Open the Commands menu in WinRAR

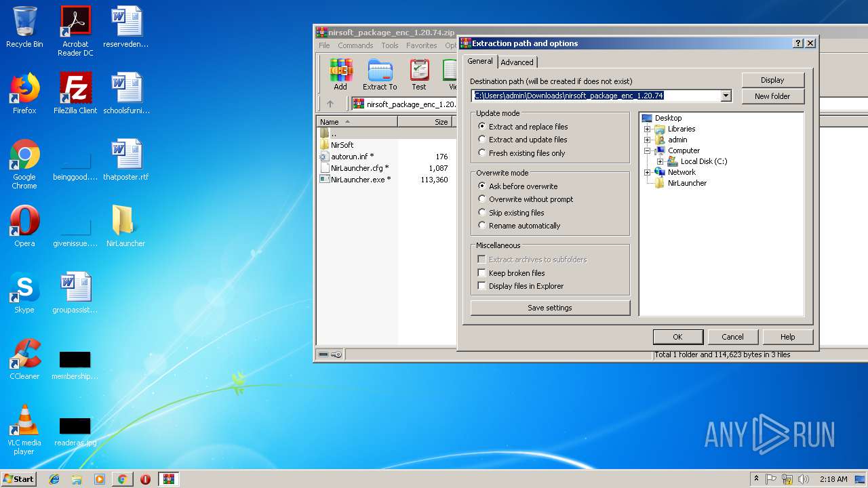click(x=355, y=45)
